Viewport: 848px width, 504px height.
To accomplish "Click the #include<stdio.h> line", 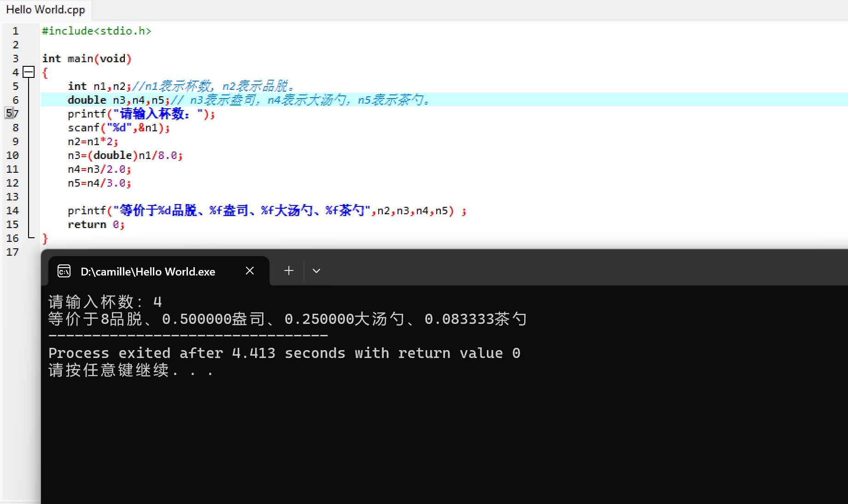I will coord(96,31).
